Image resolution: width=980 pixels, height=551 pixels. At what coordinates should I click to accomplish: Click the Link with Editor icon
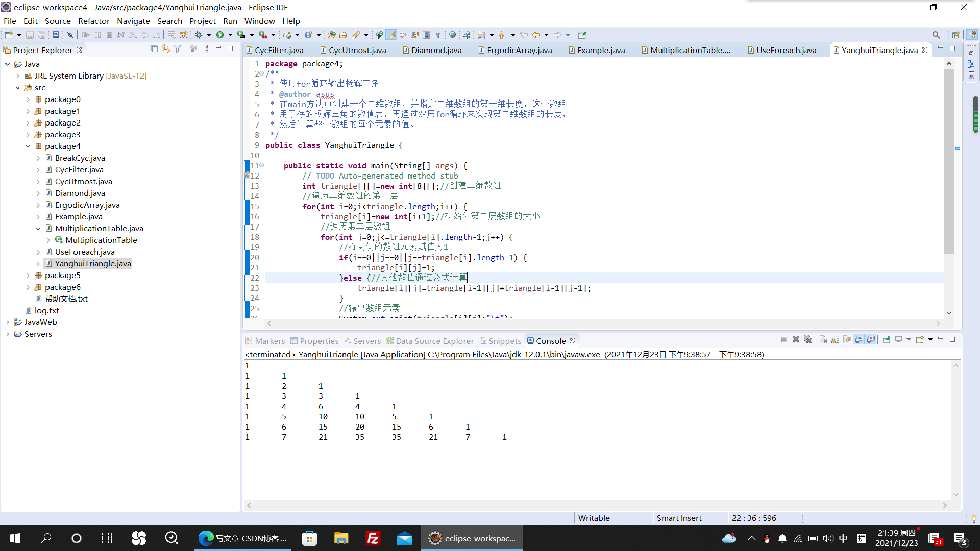click(x=166, y=49)
